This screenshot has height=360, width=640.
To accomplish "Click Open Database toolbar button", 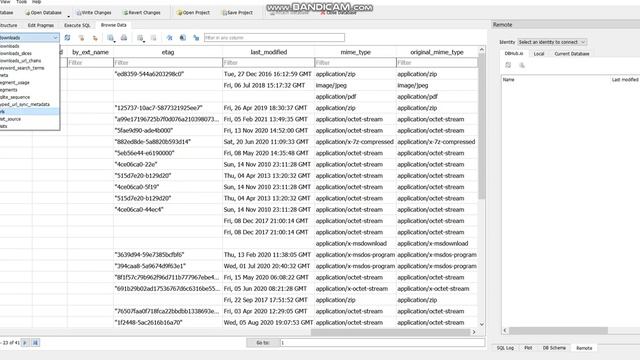I will pyautogui.click(x=43, y=13).
